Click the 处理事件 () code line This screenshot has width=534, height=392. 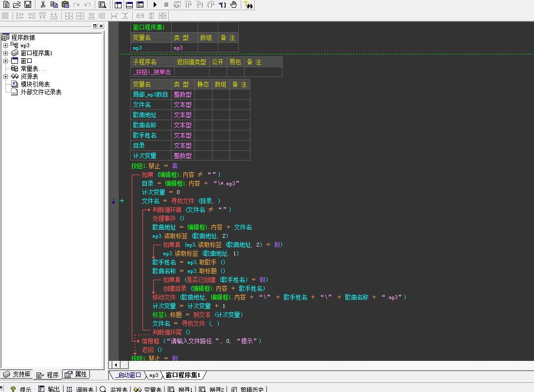click(x=168, y=218)
